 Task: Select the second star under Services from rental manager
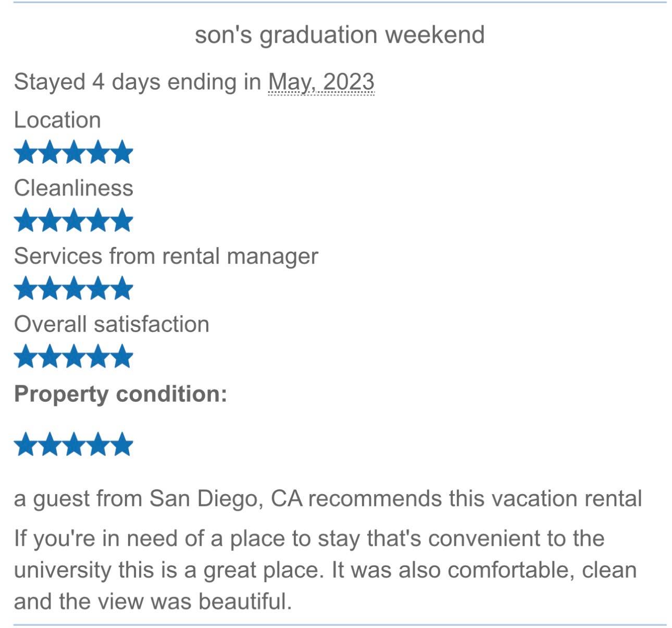pyautogui.click(x=49, y=288)
